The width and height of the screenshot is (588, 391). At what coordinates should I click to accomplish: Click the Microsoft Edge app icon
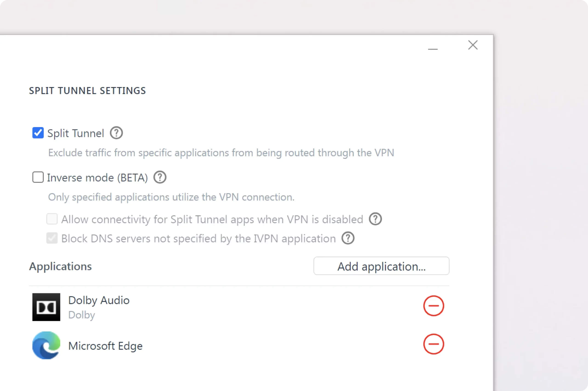(x=46, y=345)
